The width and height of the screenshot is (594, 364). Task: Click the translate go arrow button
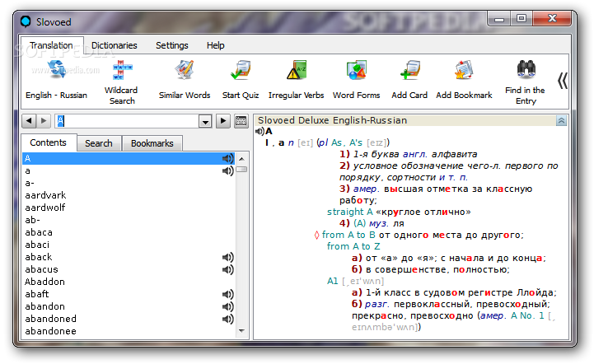pyautogui.click(x=223, y=121)
